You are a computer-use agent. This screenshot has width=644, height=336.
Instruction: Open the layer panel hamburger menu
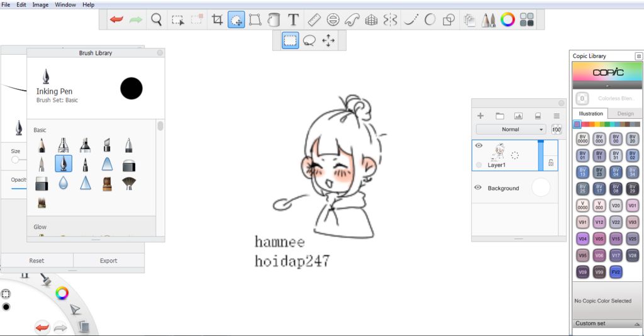coord(557,116)
